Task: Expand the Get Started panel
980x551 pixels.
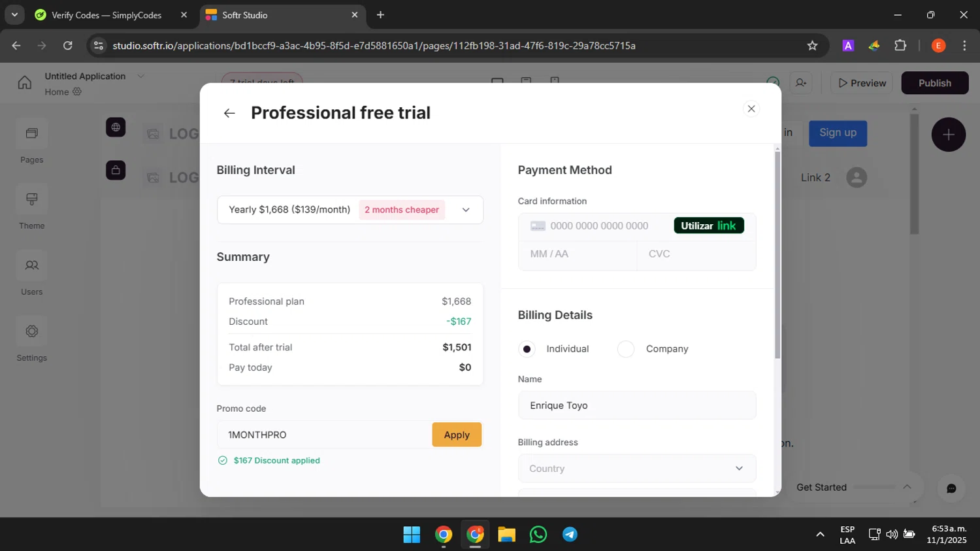Action: click(x=907, y=487)
